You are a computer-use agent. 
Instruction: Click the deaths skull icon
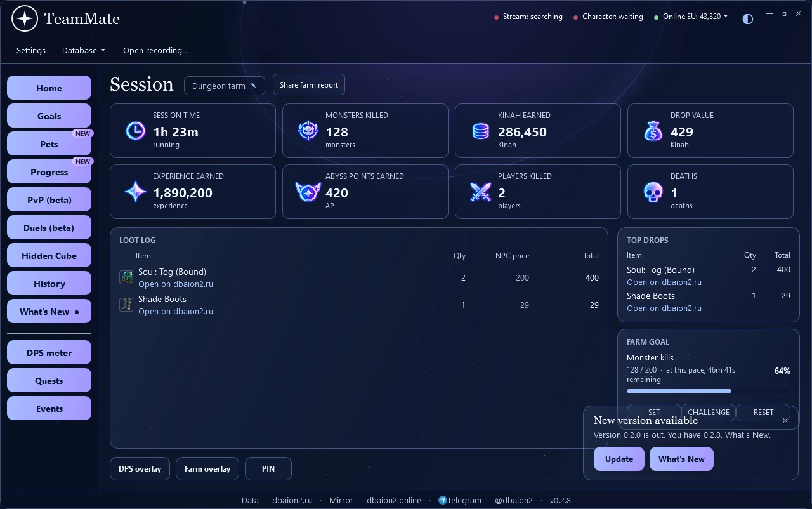pos(653,192)
